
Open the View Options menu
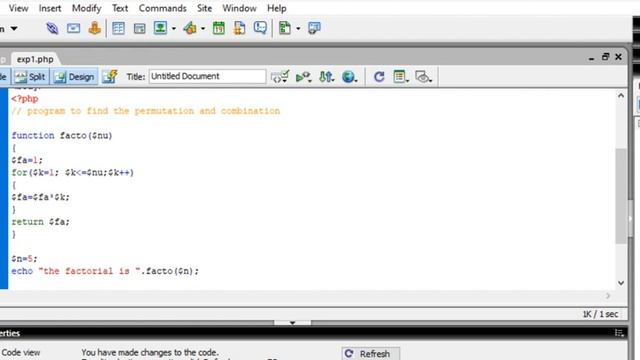[401, 77]
